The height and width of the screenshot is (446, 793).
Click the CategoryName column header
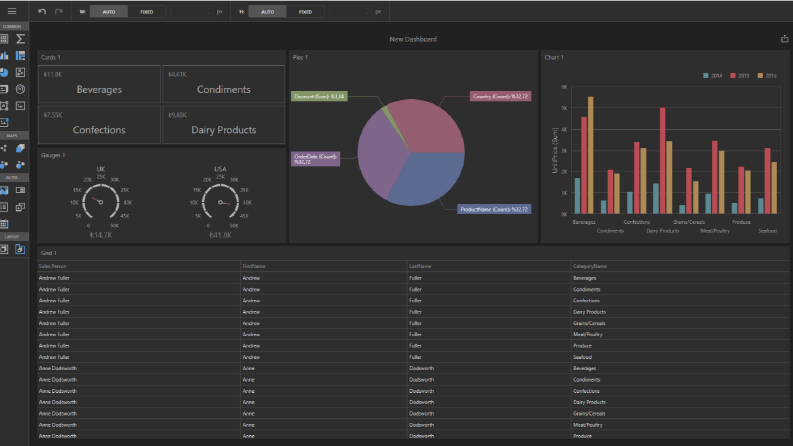point(680,266)
